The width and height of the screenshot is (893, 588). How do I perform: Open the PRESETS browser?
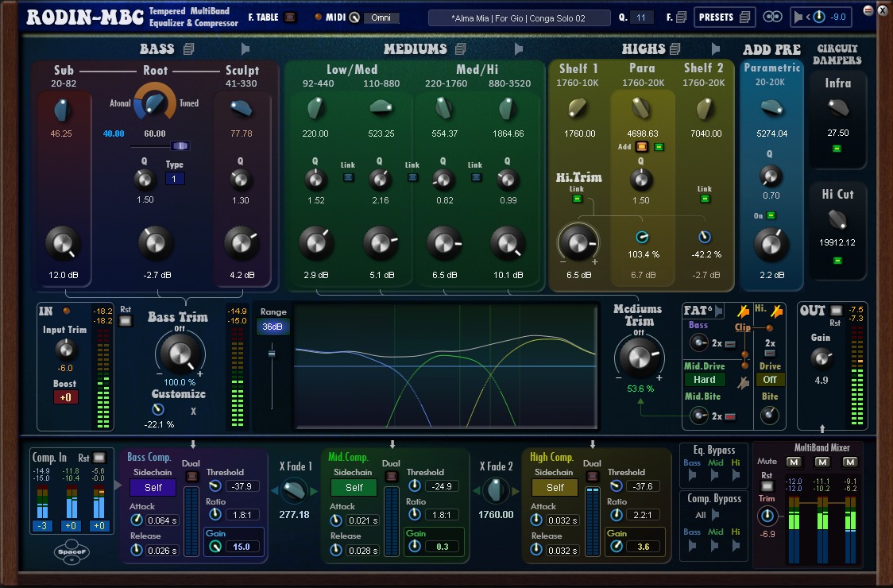tap(724, 17)
